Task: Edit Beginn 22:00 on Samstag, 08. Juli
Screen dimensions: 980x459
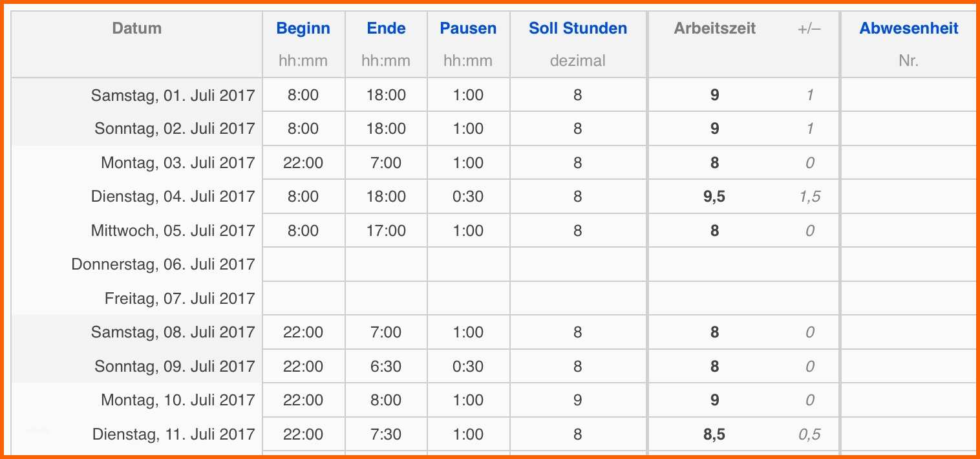Action: click(x=304, y=332)
